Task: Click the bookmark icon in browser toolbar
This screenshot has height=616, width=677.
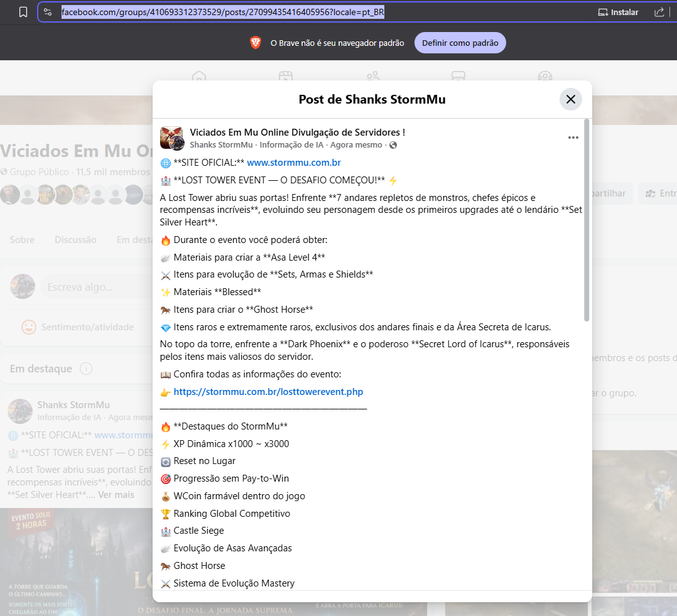Action: click(23, 12)
